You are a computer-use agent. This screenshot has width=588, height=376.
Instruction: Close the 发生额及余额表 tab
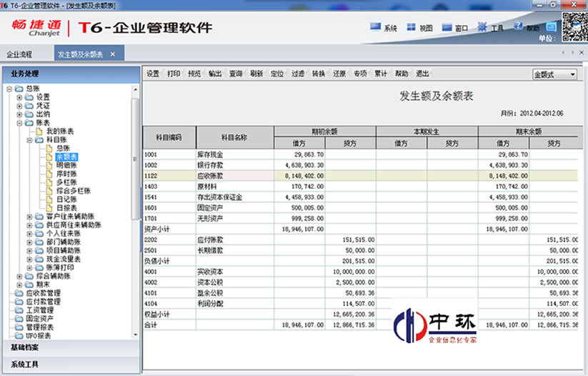point(113,54)
